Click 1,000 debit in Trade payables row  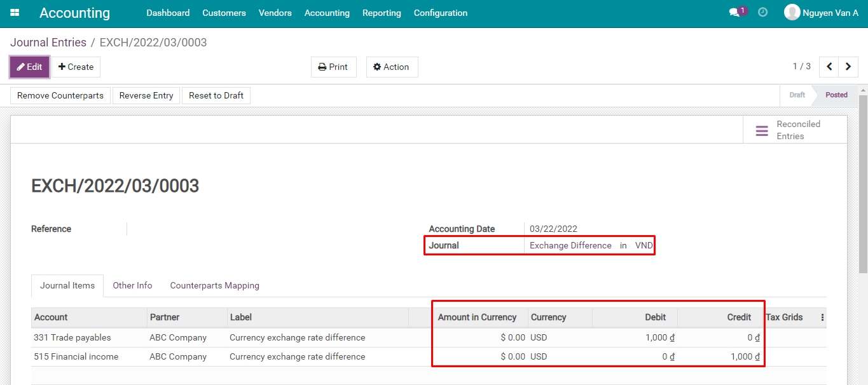tap(659, 337)
